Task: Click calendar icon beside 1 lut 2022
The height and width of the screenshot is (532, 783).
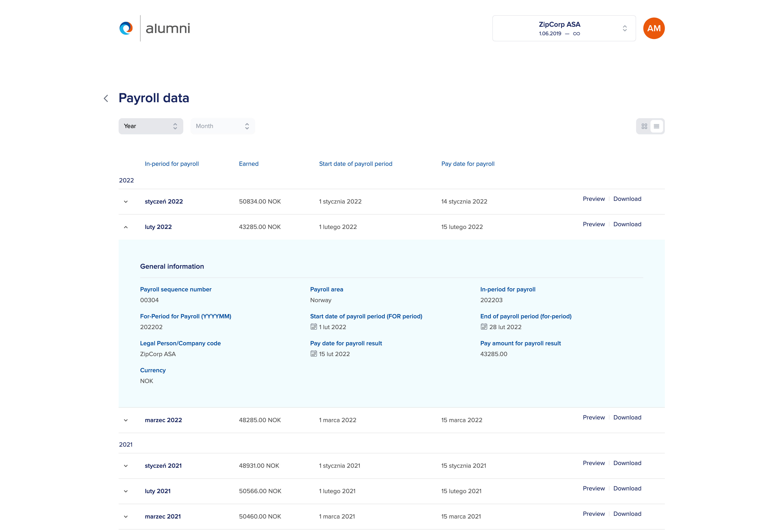Action: tap(313, 326)
